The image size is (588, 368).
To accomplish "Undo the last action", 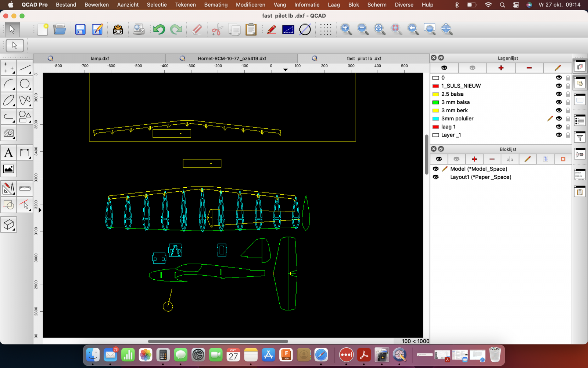I will click(159, 29).
